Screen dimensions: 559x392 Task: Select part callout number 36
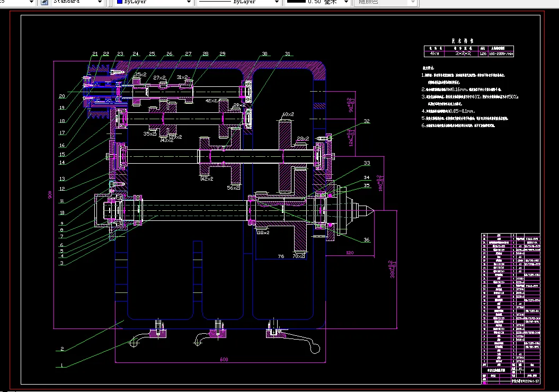point(366,240)
